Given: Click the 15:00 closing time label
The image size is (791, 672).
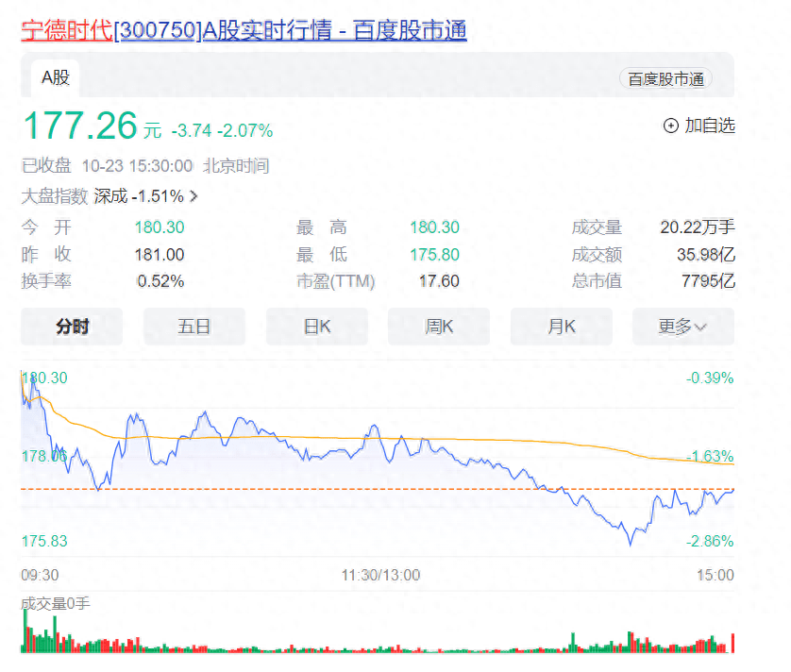Looking at the screenshot, I should point(715,575).
